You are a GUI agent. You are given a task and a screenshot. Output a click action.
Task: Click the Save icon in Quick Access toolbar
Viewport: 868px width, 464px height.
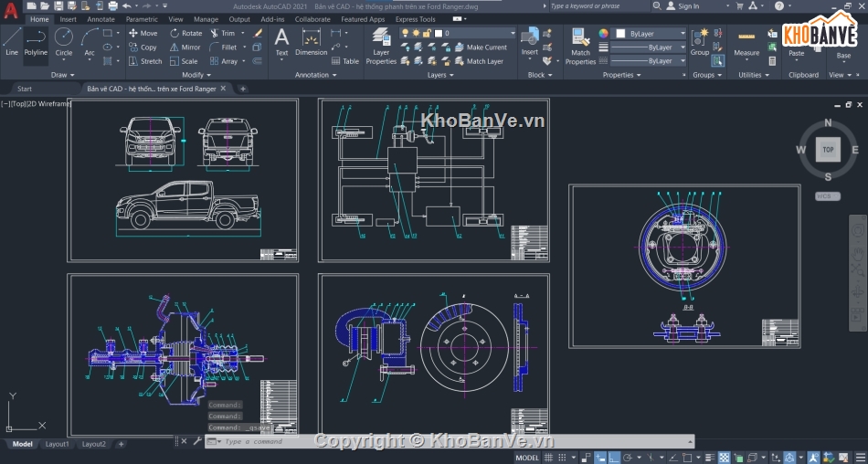pos(58,6)
